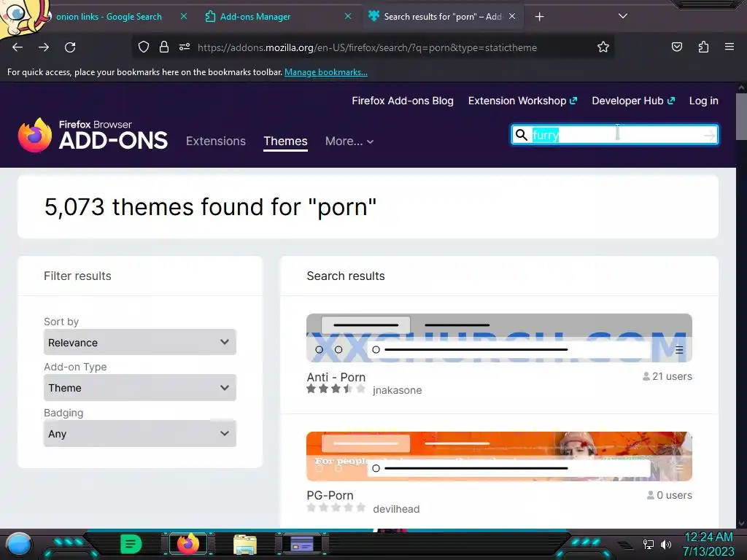
Task: Go back with the browser back arrow
Action: [x=18, y=47]
